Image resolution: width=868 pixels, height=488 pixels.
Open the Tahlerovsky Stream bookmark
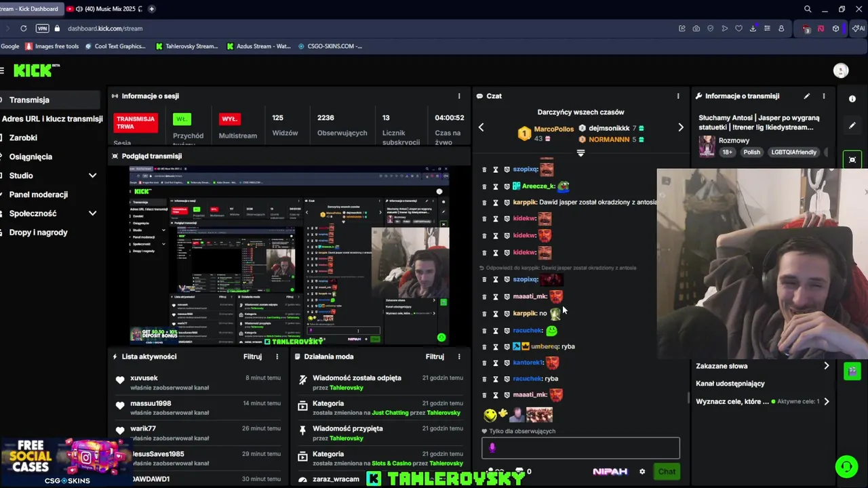tap(187, 46)
